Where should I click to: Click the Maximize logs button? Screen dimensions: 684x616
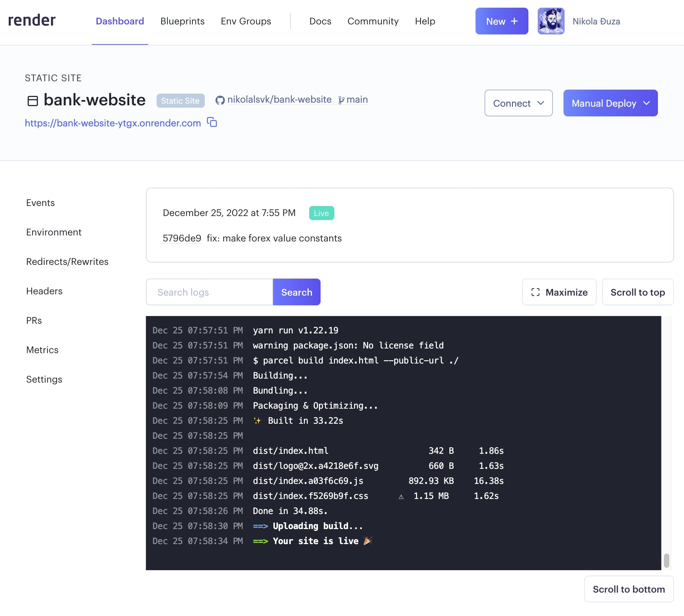coord(559,292)
